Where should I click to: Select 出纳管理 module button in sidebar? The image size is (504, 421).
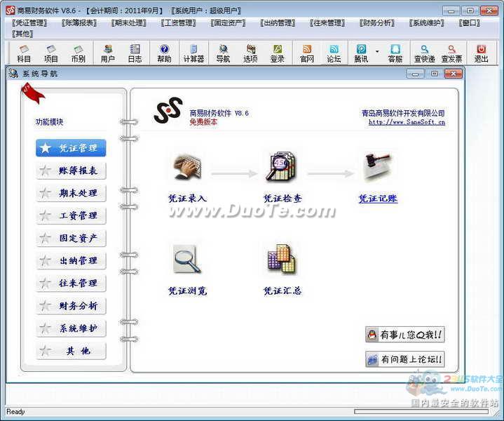(71, 261)
